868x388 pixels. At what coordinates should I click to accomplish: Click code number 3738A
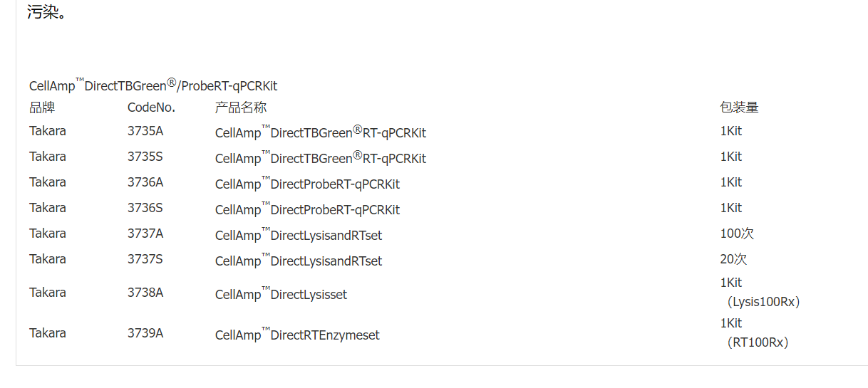pyautogui.click(x=145, y=293)
